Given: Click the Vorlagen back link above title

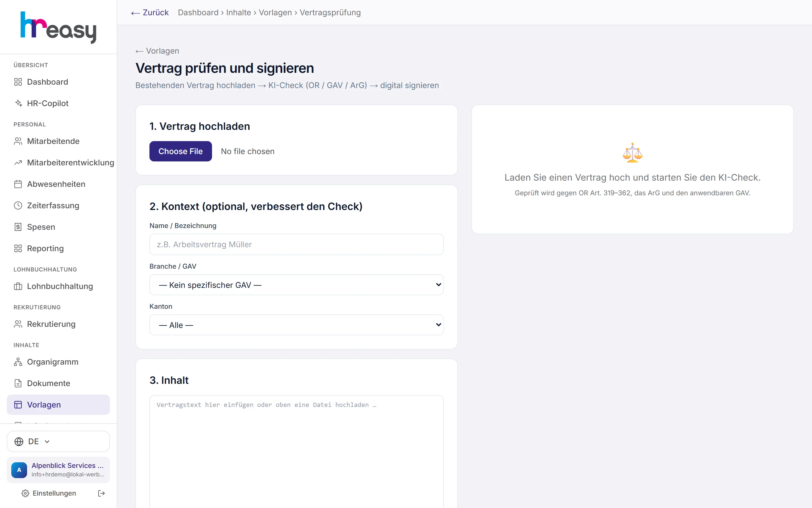Looking at the screenshot, I should [157, 51].
